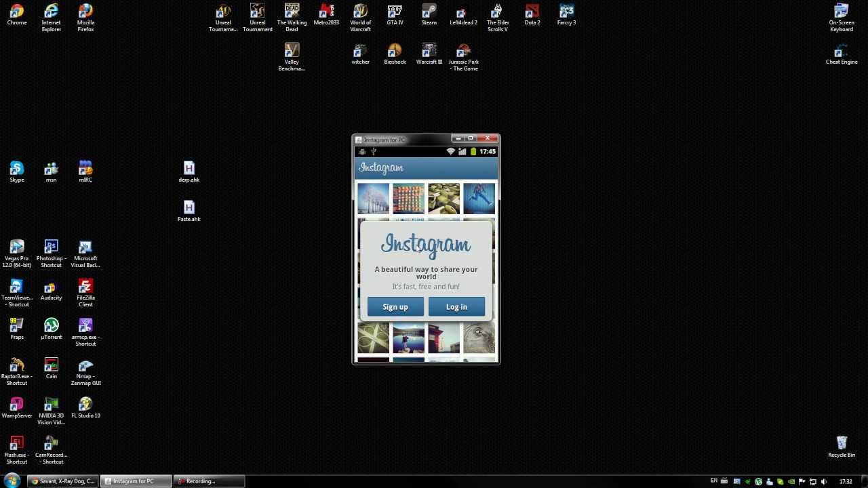Select the TeamViewer shortcut icon
The width and height of the screenshot is (868, 488).
point(17,293)
